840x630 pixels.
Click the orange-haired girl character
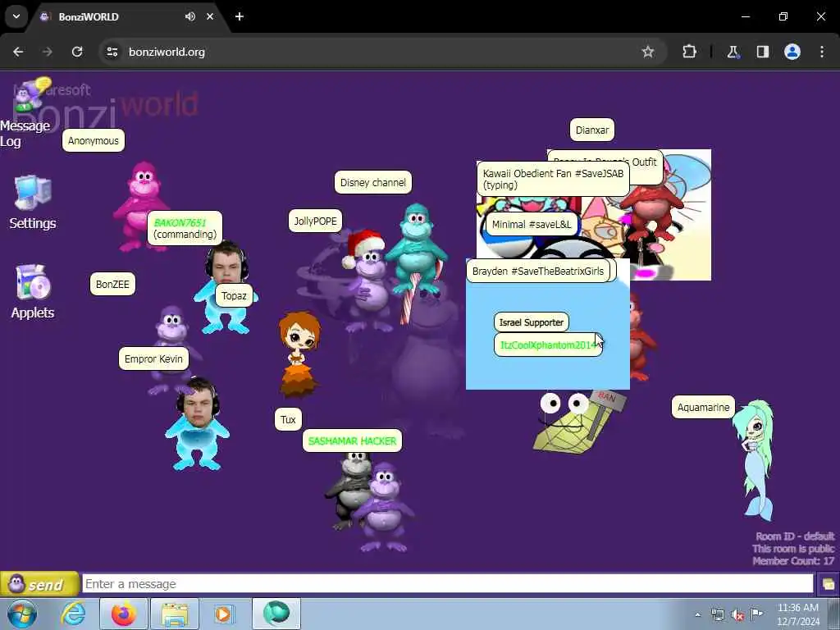click(x=299, y=354)
